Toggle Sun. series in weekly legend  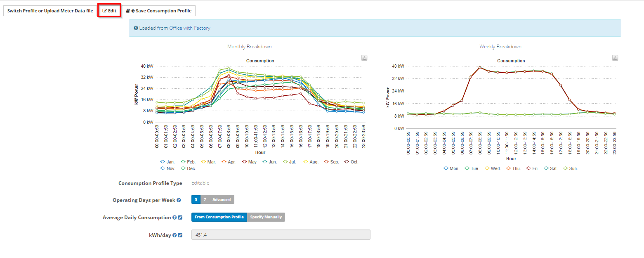[571, 168]
